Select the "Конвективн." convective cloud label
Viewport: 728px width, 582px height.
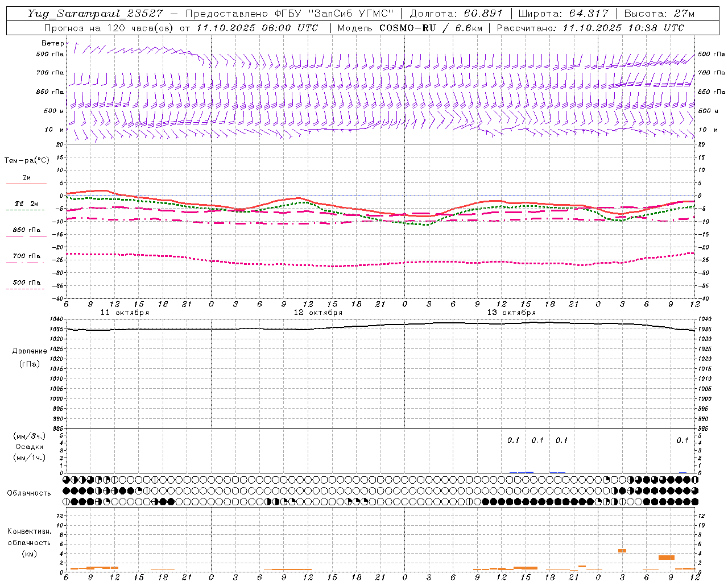(x=29, y=531)
